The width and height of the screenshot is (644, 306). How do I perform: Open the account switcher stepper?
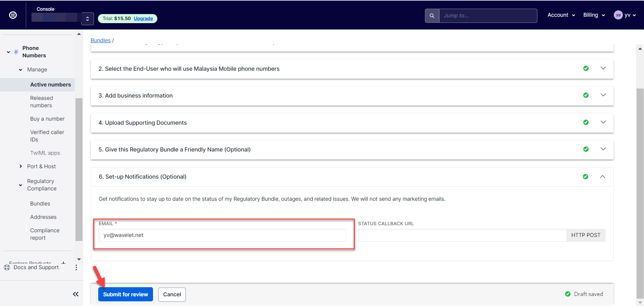pyautogui.click(x=87, y=19)
